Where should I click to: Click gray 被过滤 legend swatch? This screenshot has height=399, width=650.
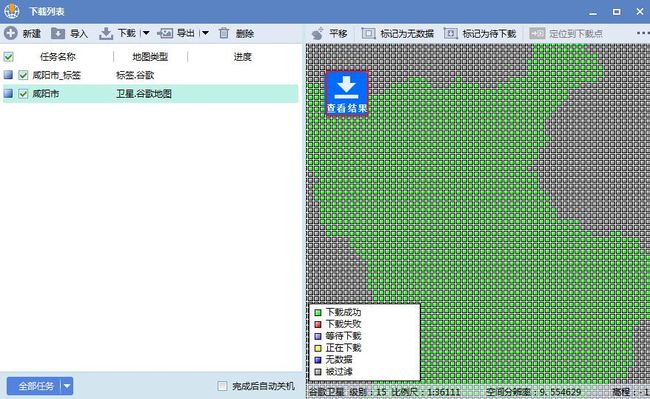318,372
